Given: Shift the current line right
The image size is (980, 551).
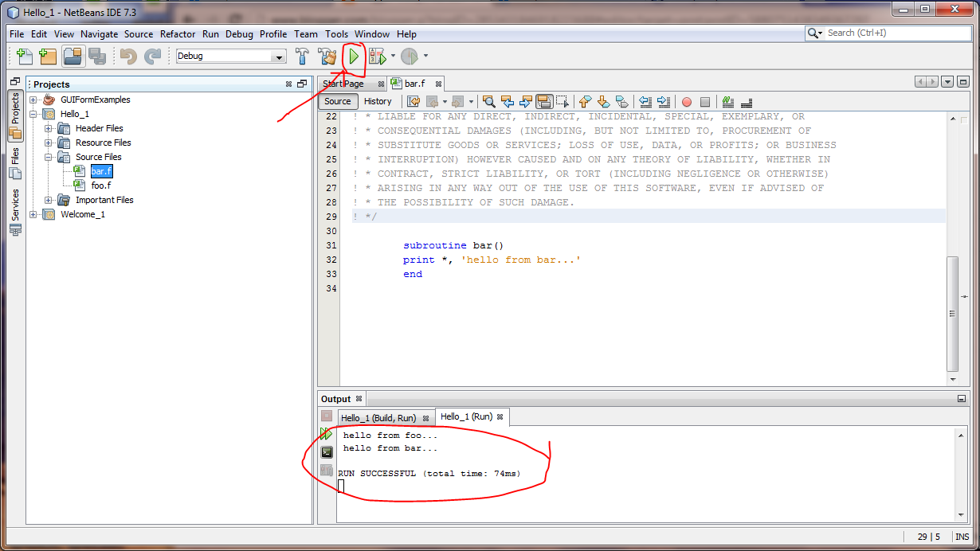Looking at the screenshot, I should pyautogui.click(x=663, y=101).
